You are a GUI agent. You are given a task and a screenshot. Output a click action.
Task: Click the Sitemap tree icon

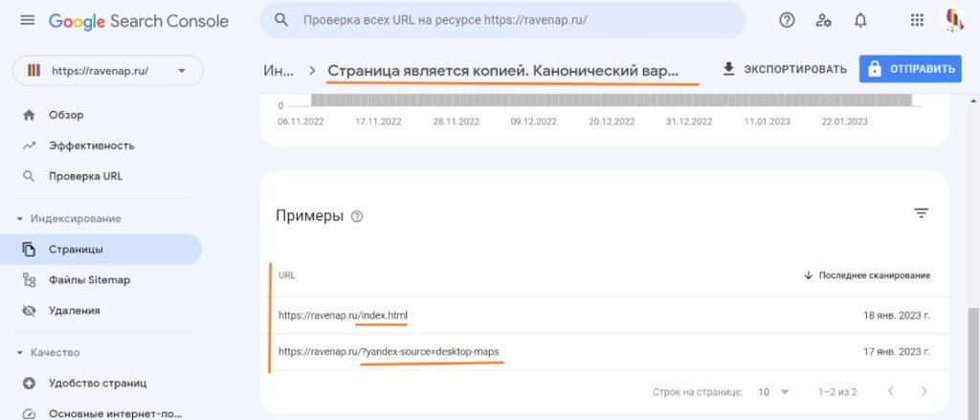click(29, 280)
